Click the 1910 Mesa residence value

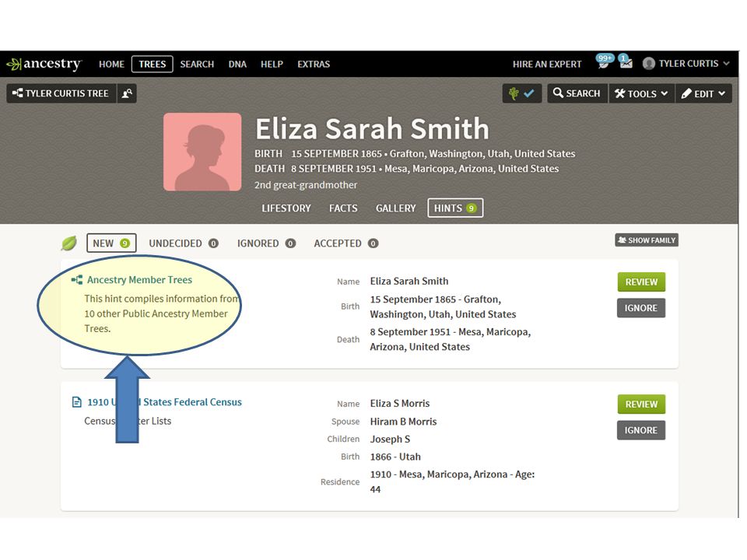point(452,481)
